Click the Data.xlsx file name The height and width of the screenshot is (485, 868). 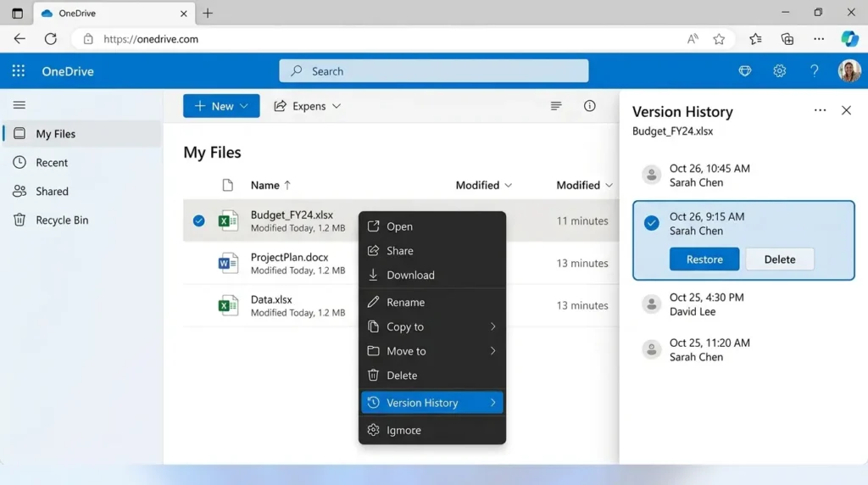(271, 299)
